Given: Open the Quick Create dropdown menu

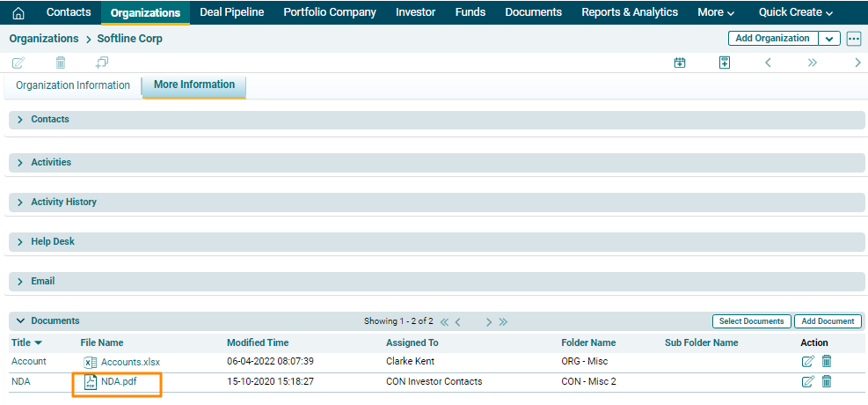Looking at the screenshot, I should [795, 12].
